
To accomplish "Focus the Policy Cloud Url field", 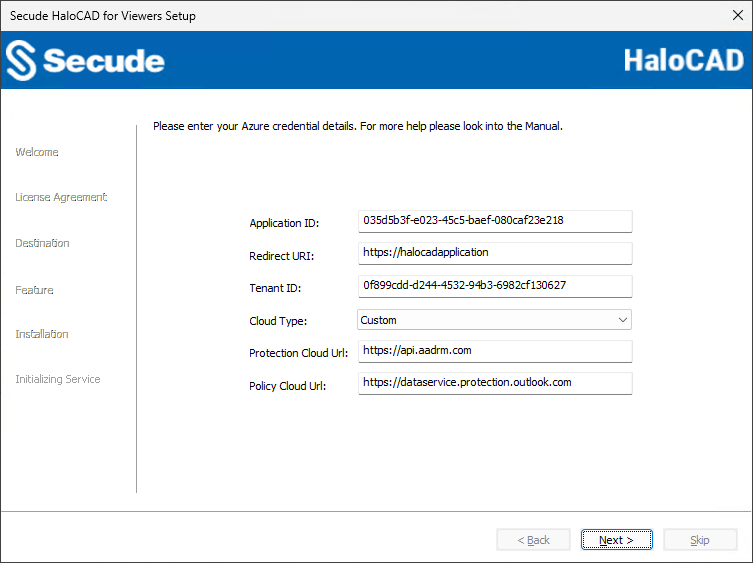I will 495,382.
